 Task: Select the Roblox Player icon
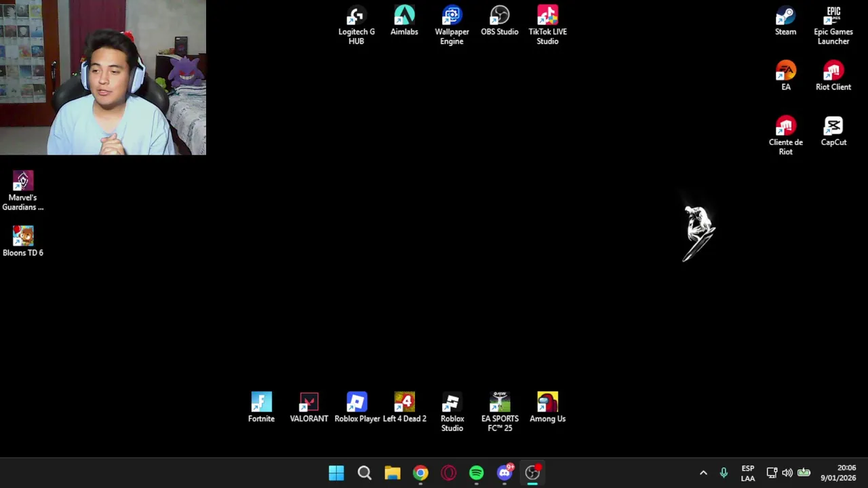357,407
